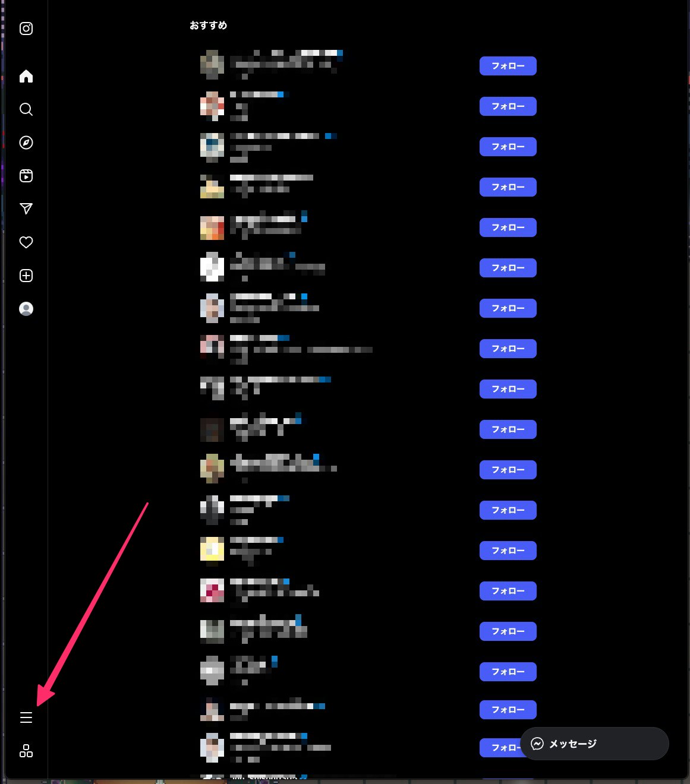Open the second suggested user's avatar

212,106
